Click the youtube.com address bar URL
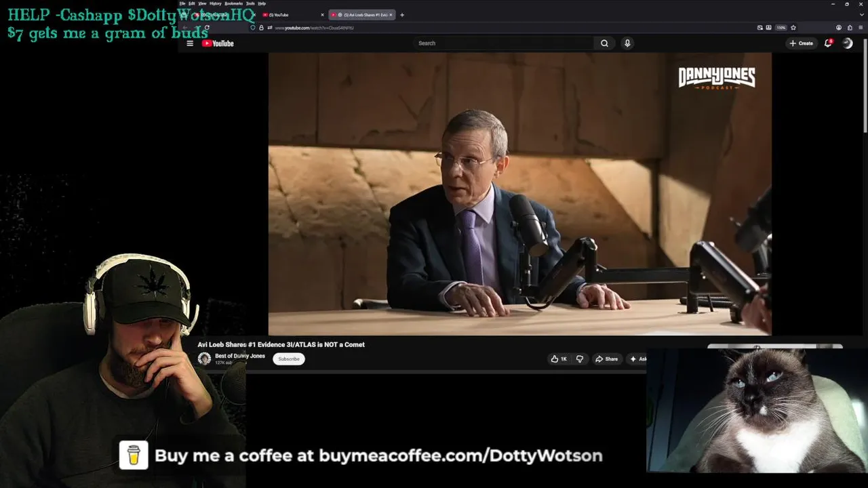The image size is (868, 488). (x=314, y=28)
